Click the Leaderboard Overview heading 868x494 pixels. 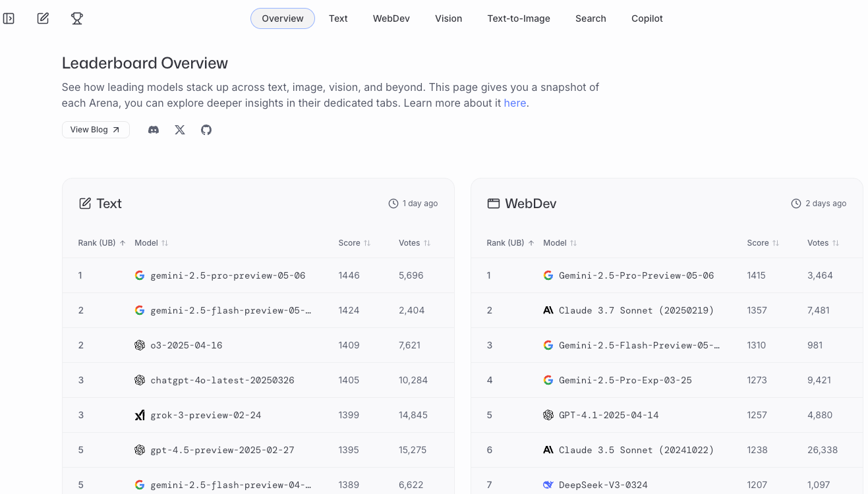(x=145, y=63)
